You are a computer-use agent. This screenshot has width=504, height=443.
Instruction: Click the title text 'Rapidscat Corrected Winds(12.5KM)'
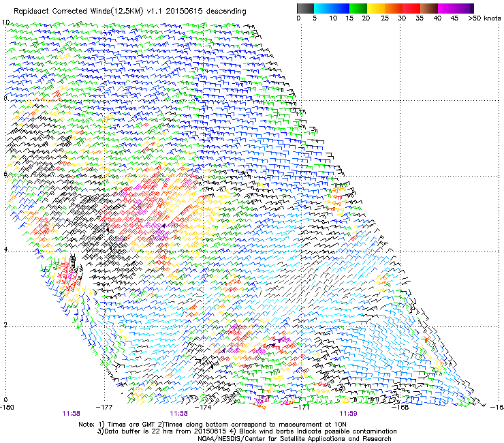click(x=78, y=12)
